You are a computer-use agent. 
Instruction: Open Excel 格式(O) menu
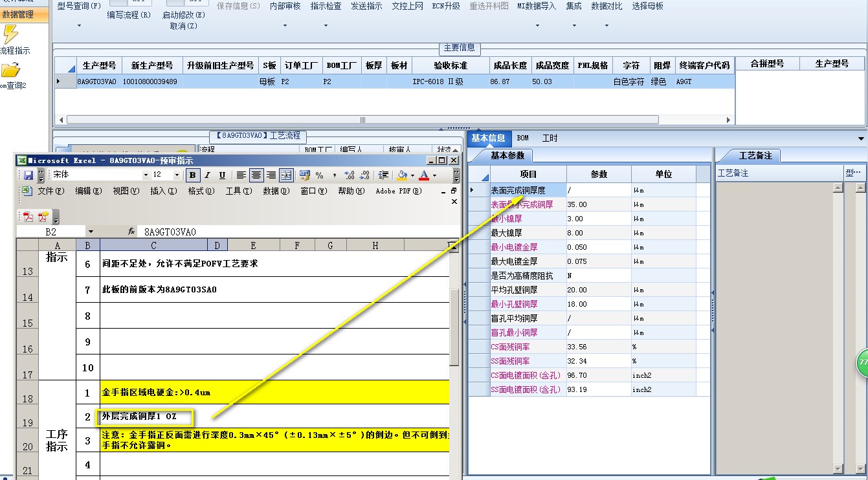click(x=201, y=191)
